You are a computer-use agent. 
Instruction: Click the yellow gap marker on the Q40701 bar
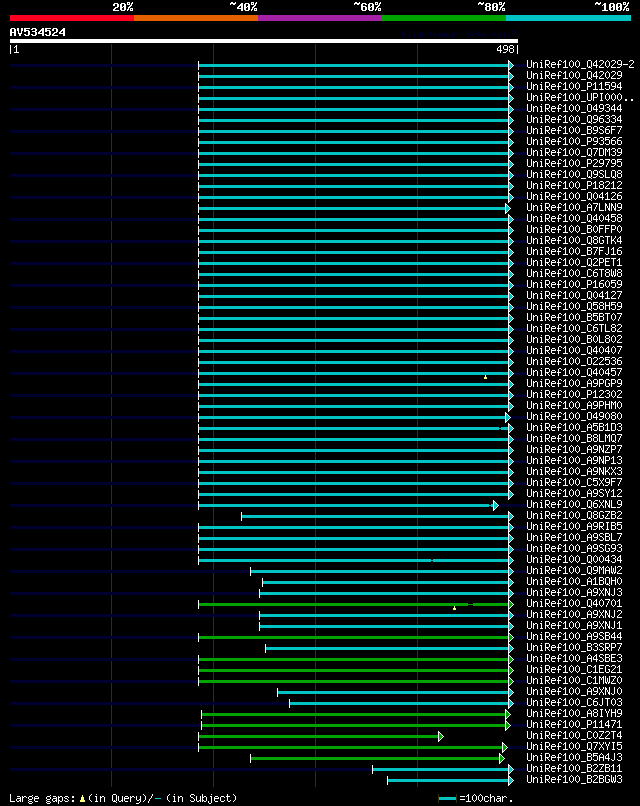(x=454, y=608)
